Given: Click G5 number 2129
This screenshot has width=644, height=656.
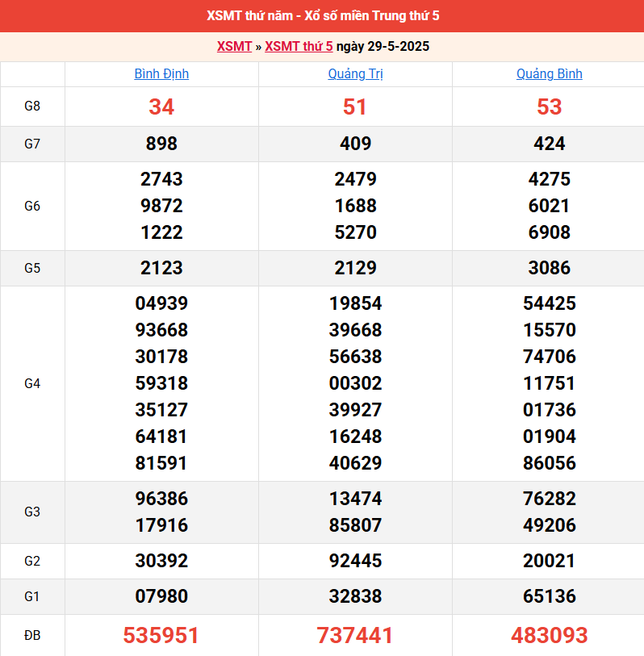Looking at the screenshot, I should pos(355,268).
